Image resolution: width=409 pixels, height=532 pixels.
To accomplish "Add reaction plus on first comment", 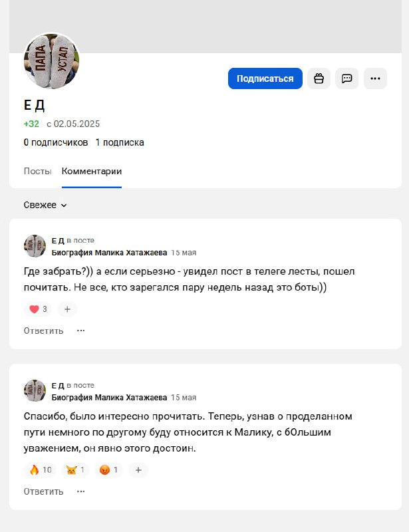I will point(67,309).
